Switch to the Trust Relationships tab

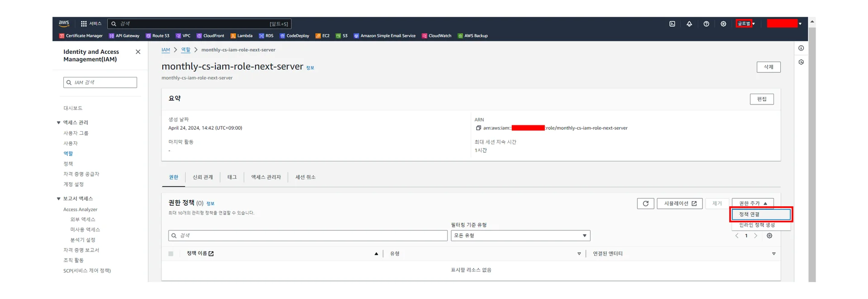[x=203, y=177]
